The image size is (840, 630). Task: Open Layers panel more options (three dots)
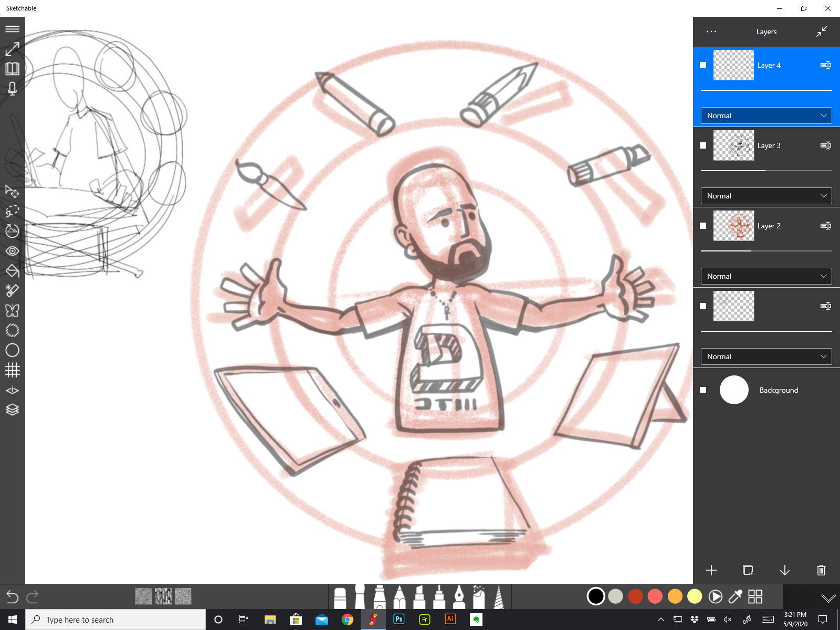[x=711, y=31]
